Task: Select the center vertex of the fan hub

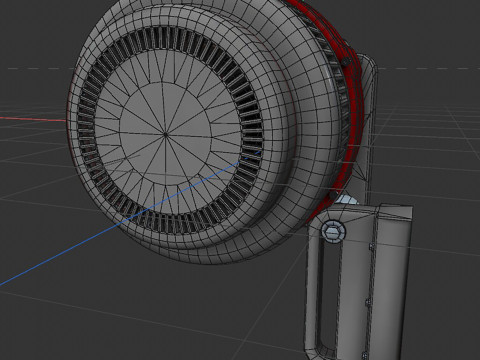Action: 166,134
